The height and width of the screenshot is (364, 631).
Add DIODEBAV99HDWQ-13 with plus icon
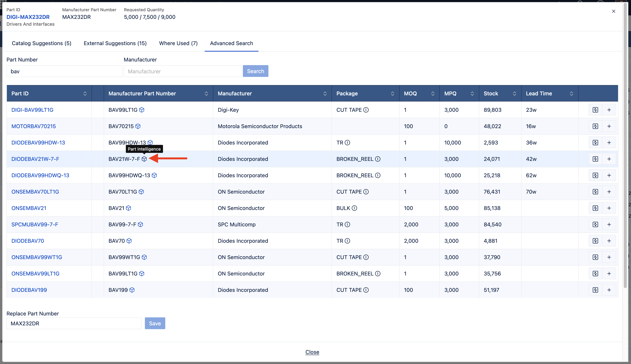[x=609, y=175]
